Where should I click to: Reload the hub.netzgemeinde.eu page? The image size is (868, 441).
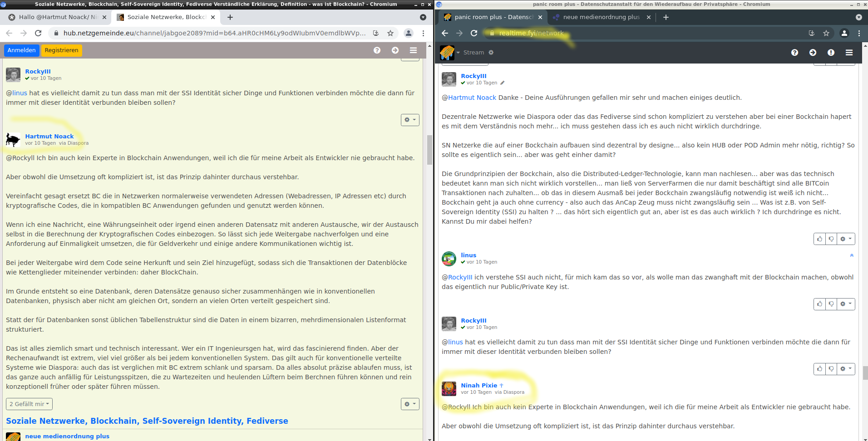(38, 33)
